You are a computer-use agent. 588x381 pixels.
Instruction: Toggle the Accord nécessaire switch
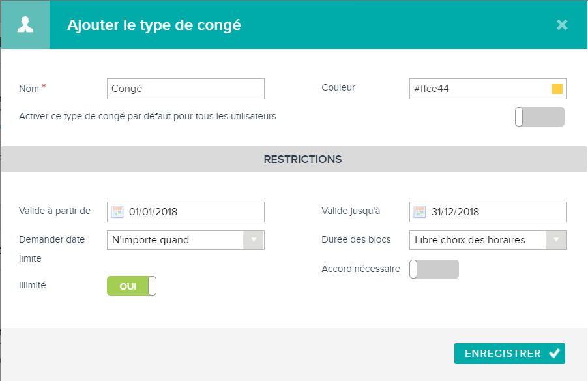click(434, 269)
